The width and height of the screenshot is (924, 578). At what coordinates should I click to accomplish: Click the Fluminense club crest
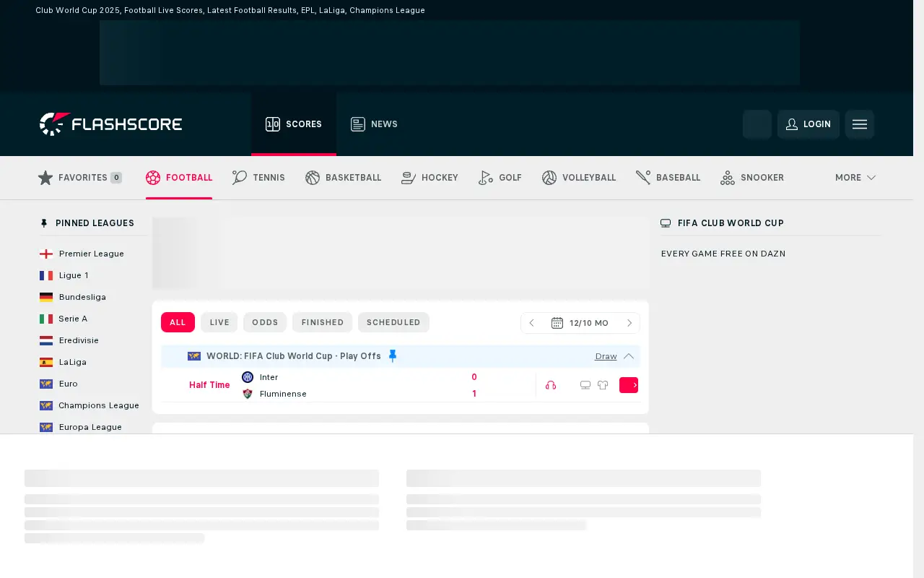[248, 394]
